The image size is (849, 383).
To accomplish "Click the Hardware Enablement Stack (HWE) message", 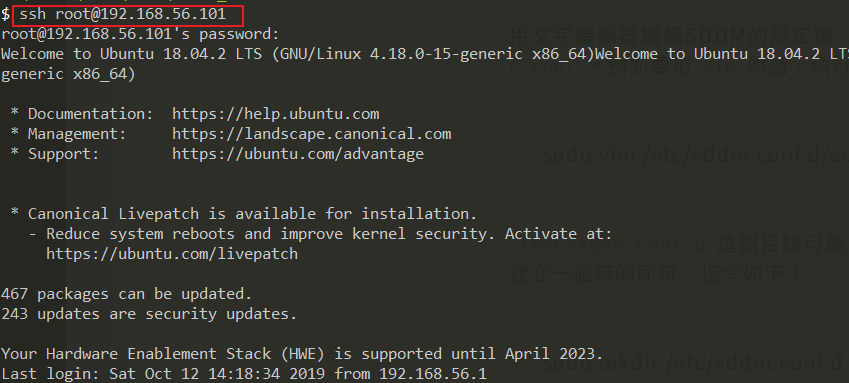I will pyautogui.click(x=302, y=354).
